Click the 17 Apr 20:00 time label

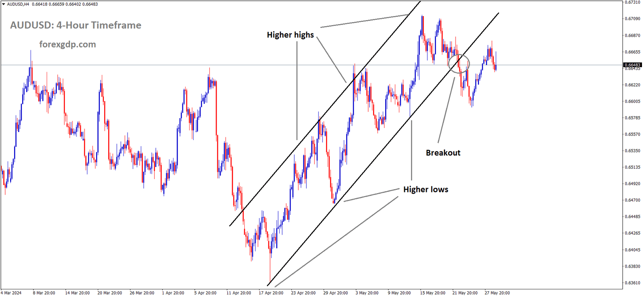[271, 293]
